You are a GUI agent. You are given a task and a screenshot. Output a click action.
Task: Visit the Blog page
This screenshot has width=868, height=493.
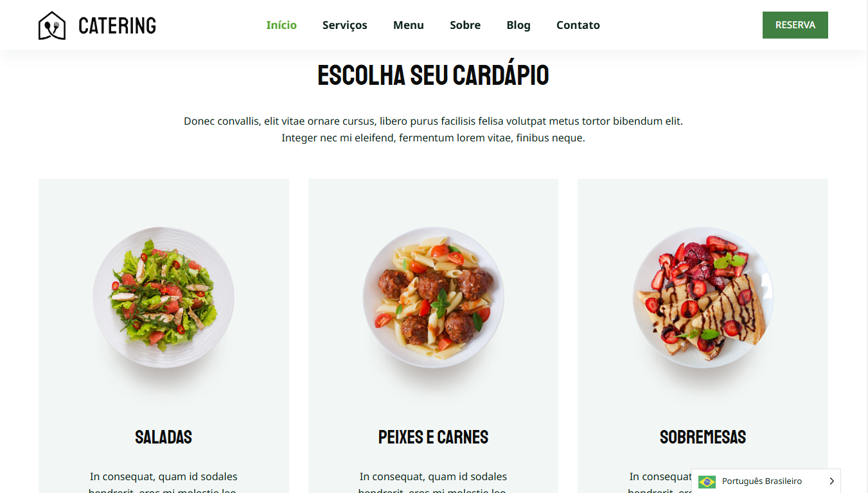(518, 25)
